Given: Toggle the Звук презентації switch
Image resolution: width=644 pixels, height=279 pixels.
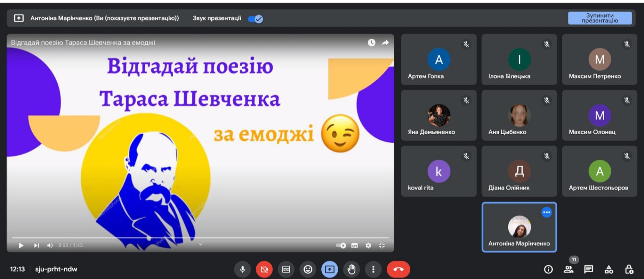Looking at the screenshot, I should pos(255,19).
